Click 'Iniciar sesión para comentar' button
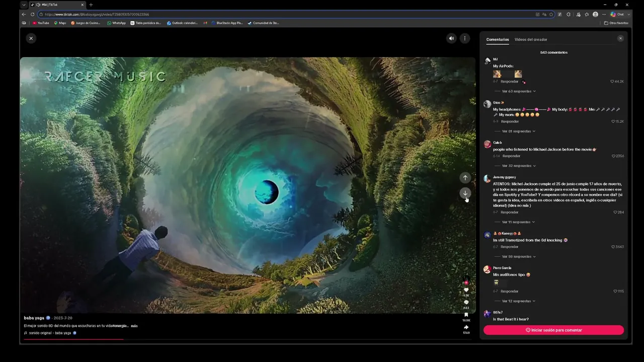Screen dimensions: 644x362 [x=553, y=330]
